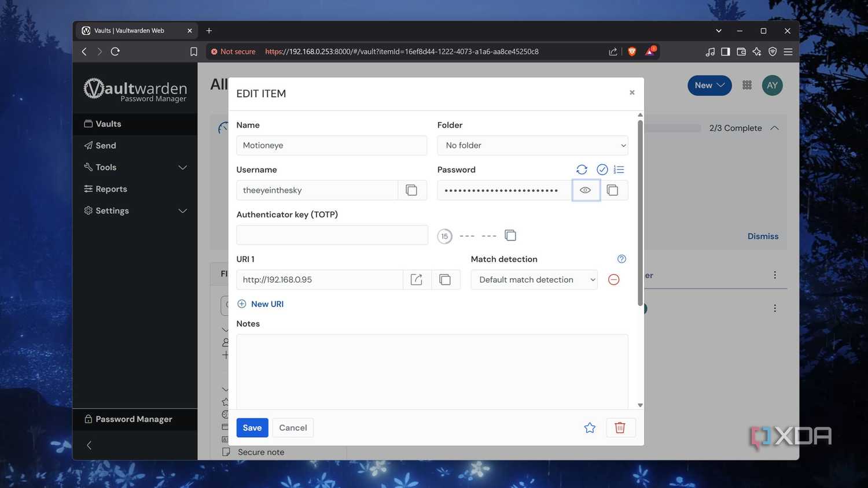Share this page icon
Image resolution: width=868 pixels, height=488 pixels.
point(613,51)
